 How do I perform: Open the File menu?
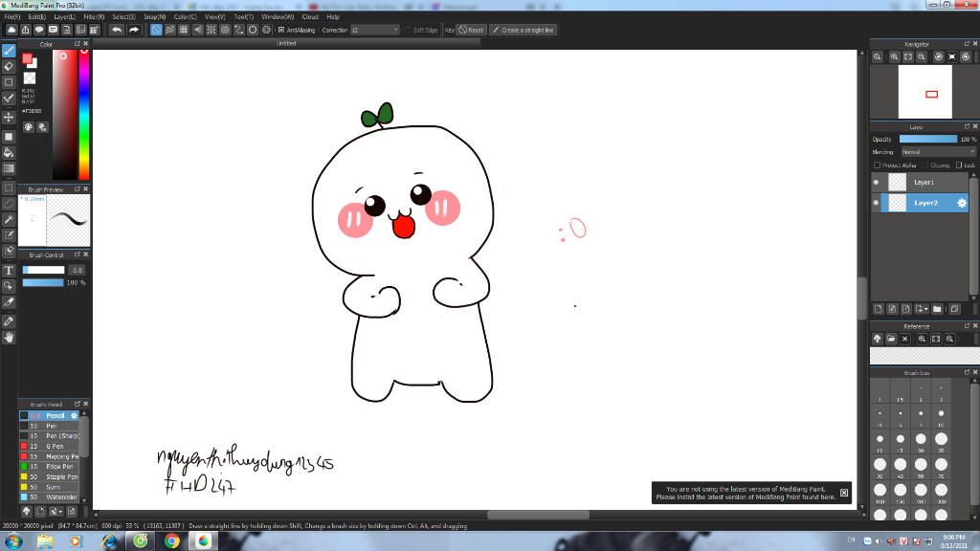click(x=11, y=17)
